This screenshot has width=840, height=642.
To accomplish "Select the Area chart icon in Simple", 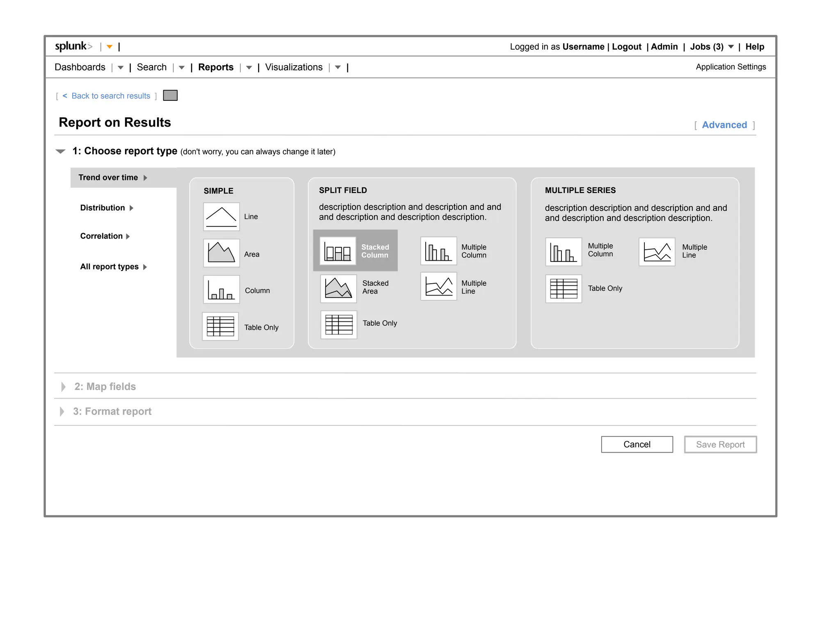I will [221, 253].
